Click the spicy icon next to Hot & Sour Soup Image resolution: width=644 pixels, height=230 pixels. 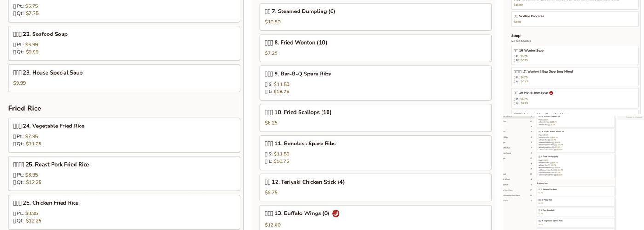click(x=551, y=93)
